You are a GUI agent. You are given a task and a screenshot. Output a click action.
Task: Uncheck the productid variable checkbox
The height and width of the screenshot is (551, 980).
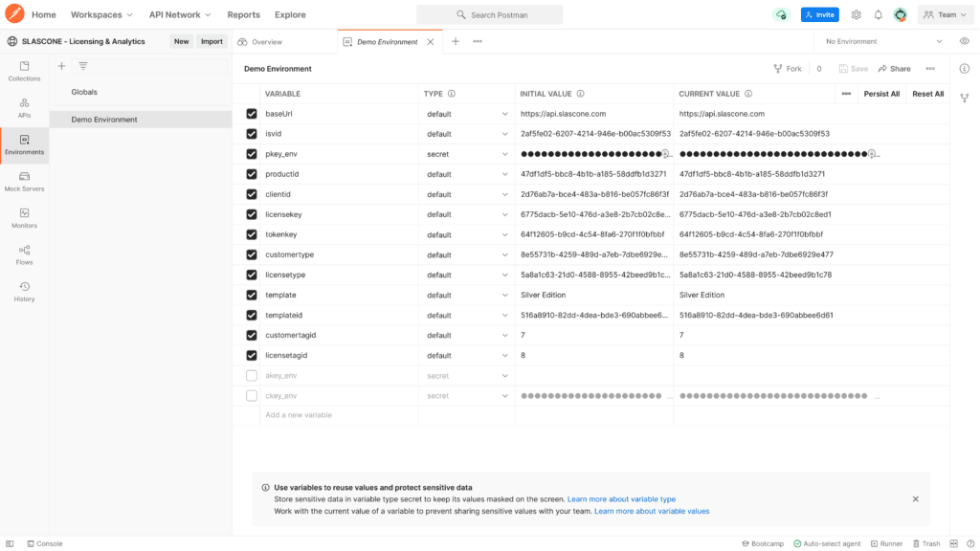click(x=252, y=174)
